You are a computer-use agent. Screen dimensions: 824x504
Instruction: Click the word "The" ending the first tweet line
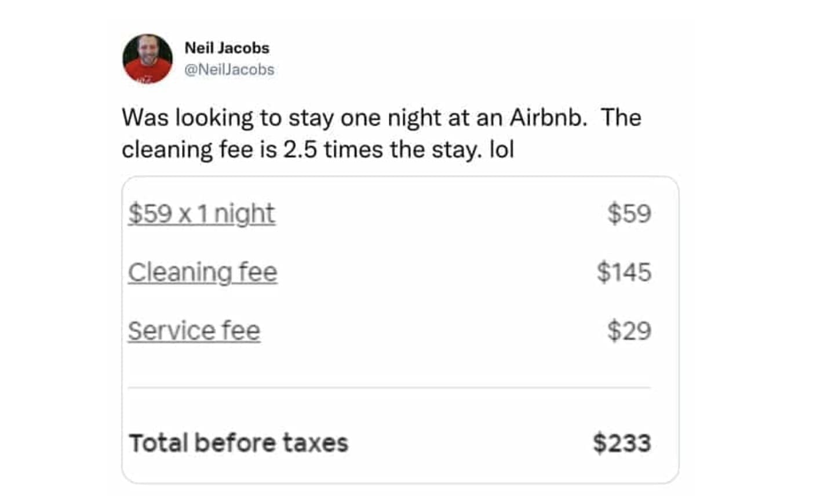pyautogui.click(x=621, y=118)
